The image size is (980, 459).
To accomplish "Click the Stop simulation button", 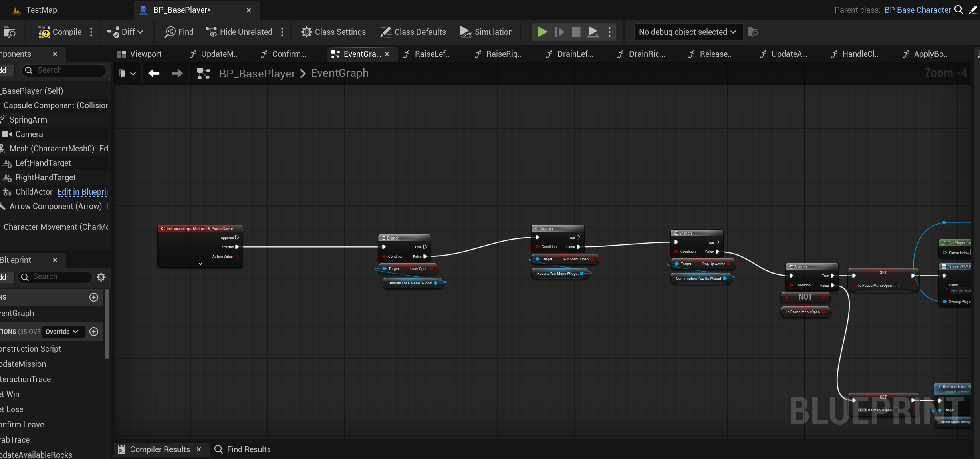I will (576, 32).
